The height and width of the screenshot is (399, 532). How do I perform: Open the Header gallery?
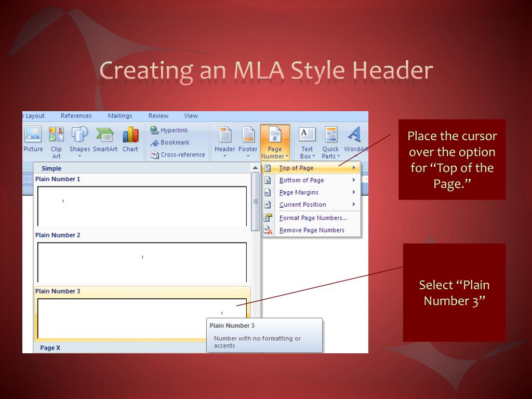tap(224, 142)
